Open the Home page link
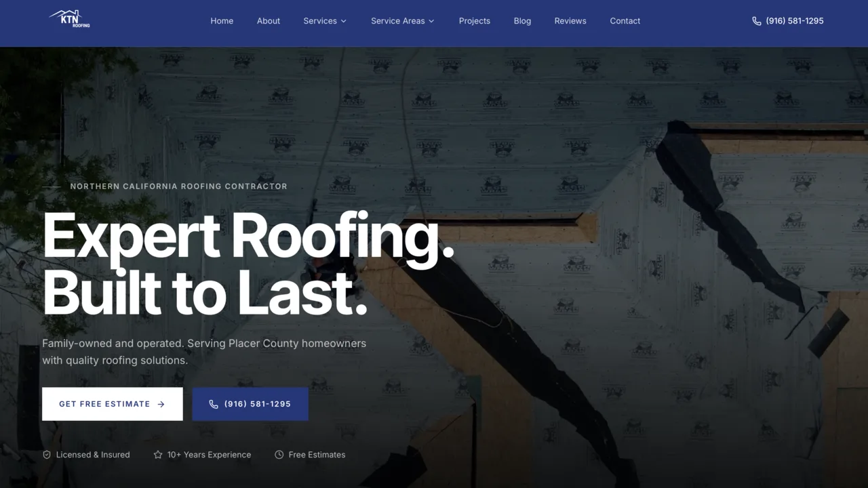This screenshot has width=868, height=488. point(222,21)
